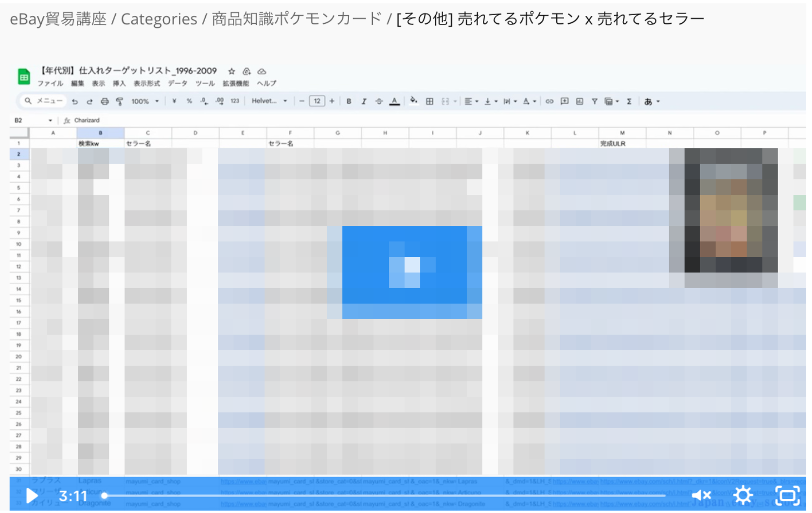Image resolution: width=812 pixels, height=513 pixels.
Task: Open the B2 name box dropdown
Action: pos(50,120)
